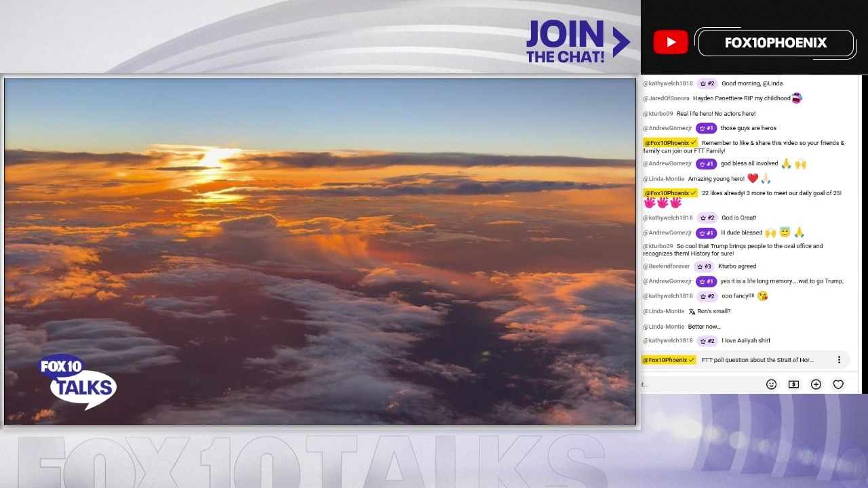Click the 'Kturbo agreed' message text

[737, 266]
